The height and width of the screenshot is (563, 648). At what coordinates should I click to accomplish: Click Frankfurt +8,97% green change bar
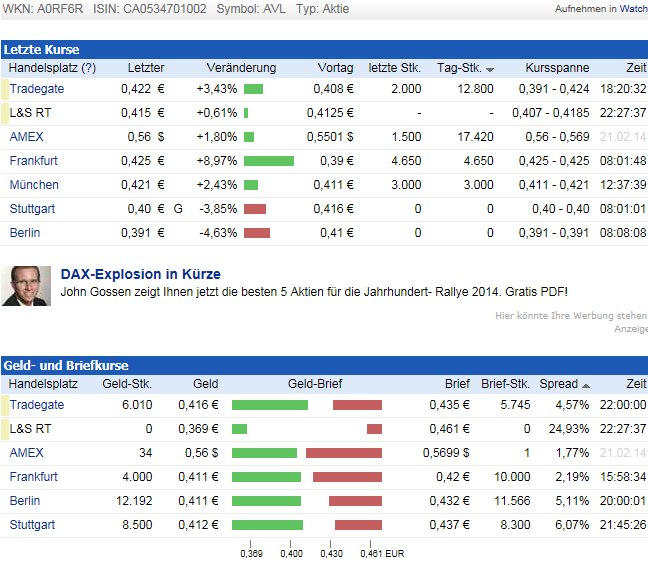tap(269, 161)
